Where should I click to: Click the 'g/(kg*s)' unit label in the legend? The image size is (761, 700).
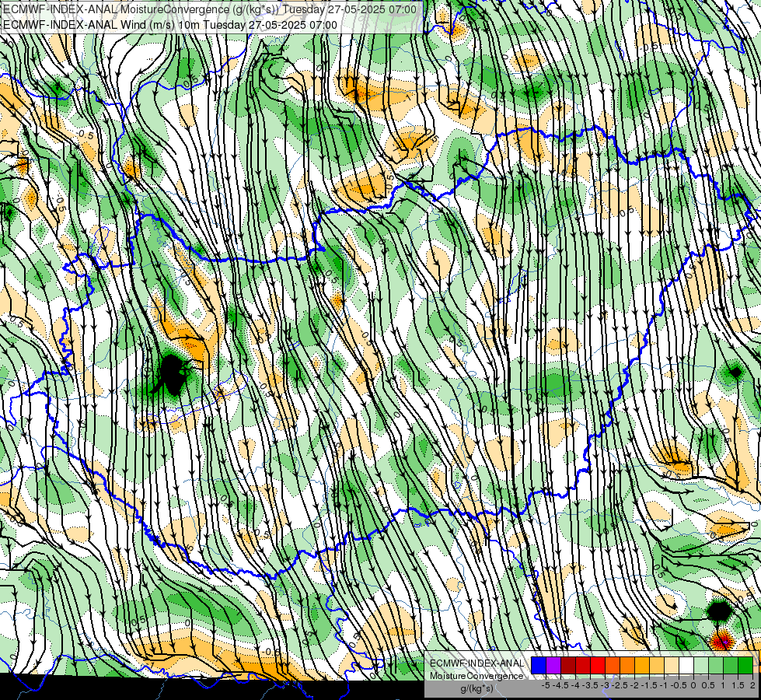click(476, 688)
